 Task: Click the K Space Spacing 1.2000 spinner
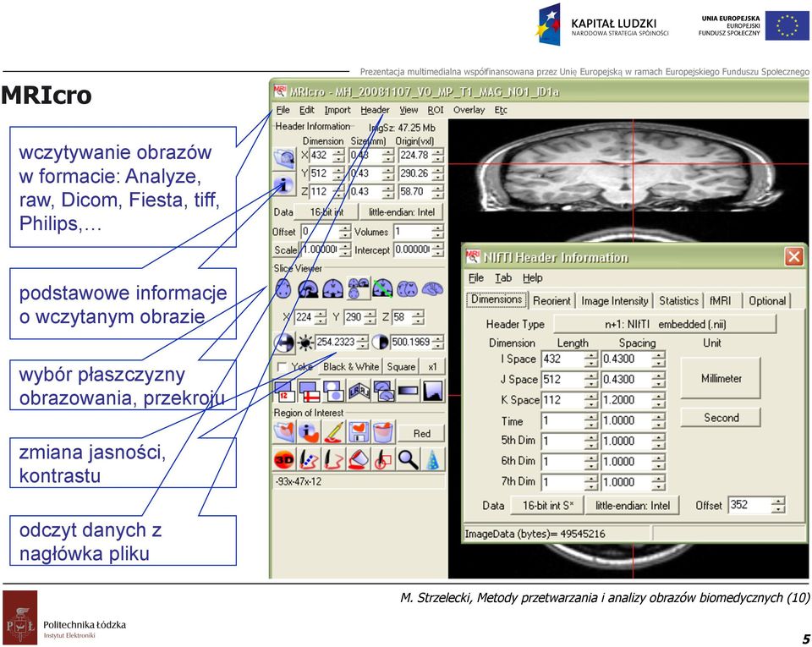(x=658, y=400)
